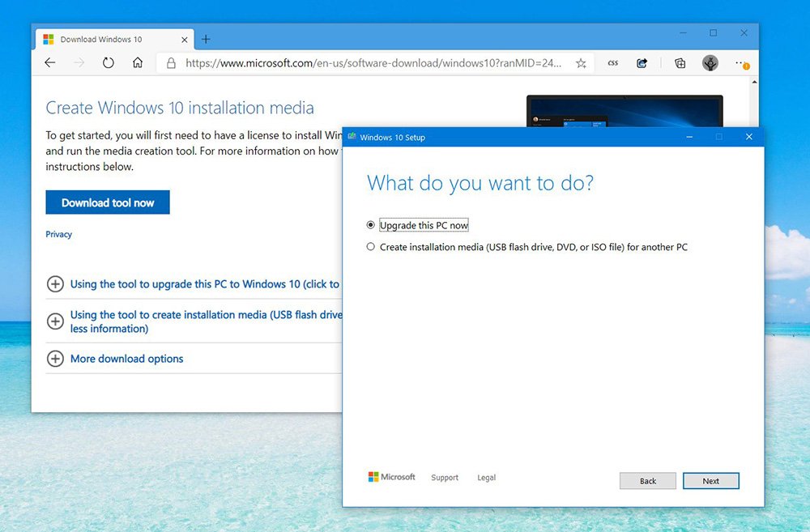Click the greyed forward arrow in browser
810x532 pixels.
[79, 63]
